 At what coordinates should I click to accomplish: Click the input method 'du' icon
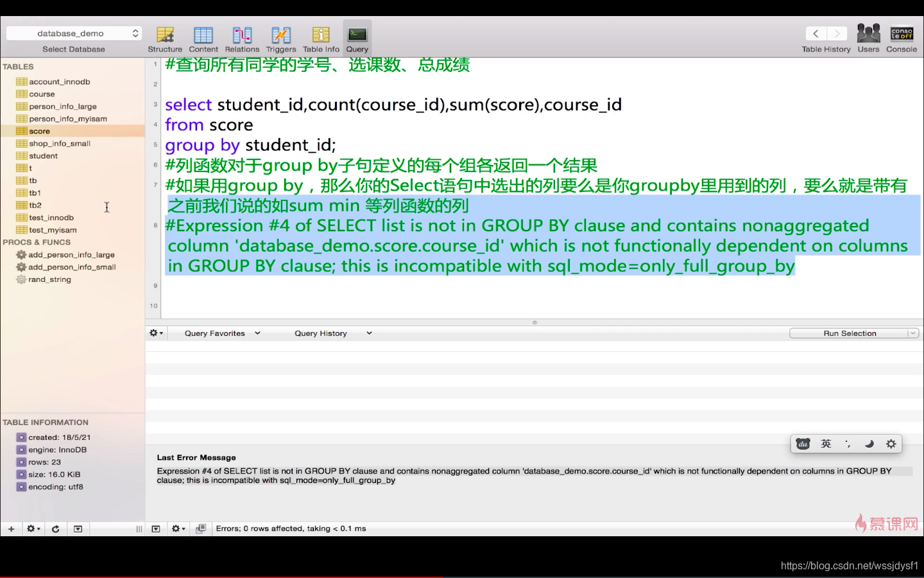(x=803, y=444)
